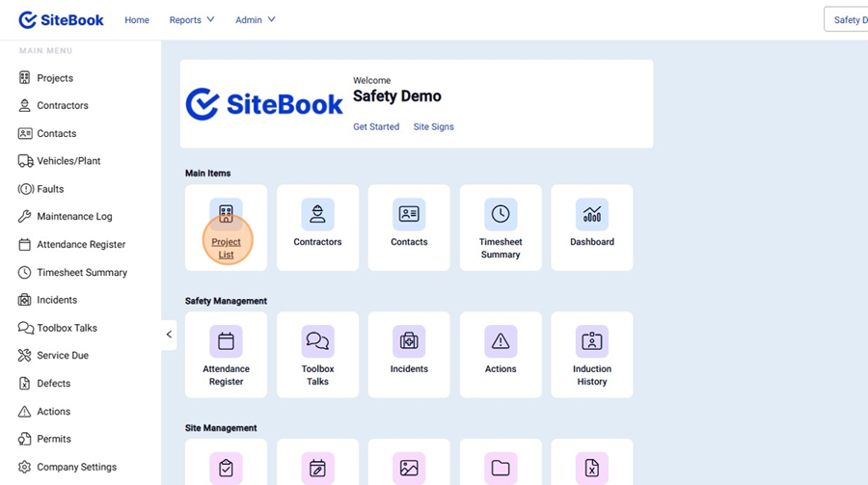This screenshot has height=485, width=868.
Task: Open Vehicles/Plant in the sidebar menu
Action: [68, 161]
